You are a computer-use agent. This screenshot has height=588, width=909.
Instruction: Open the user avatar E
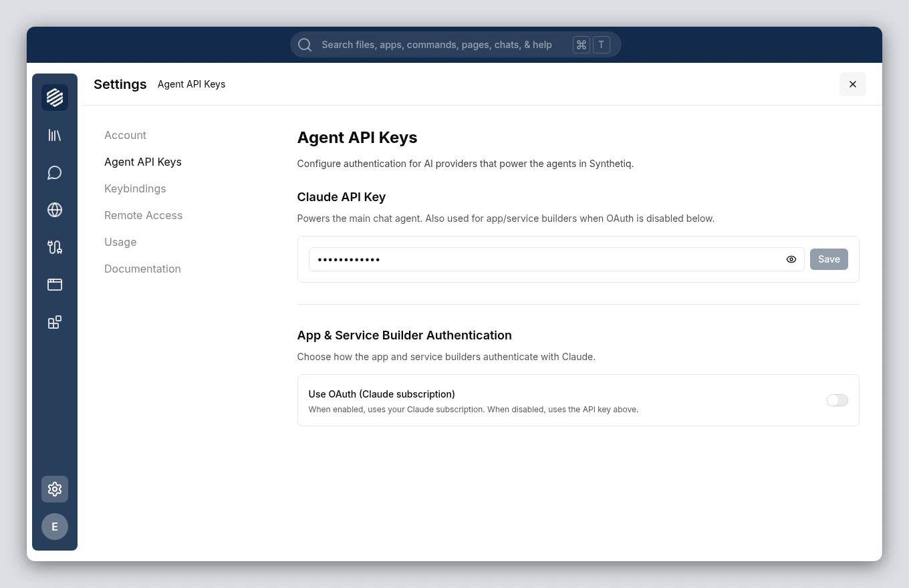(x=55, y=527)
